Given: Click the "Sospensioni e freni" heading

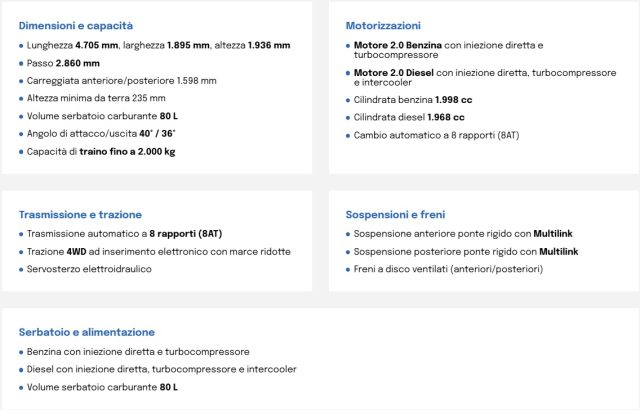Looking at the screenshot, I should (396, 214).
